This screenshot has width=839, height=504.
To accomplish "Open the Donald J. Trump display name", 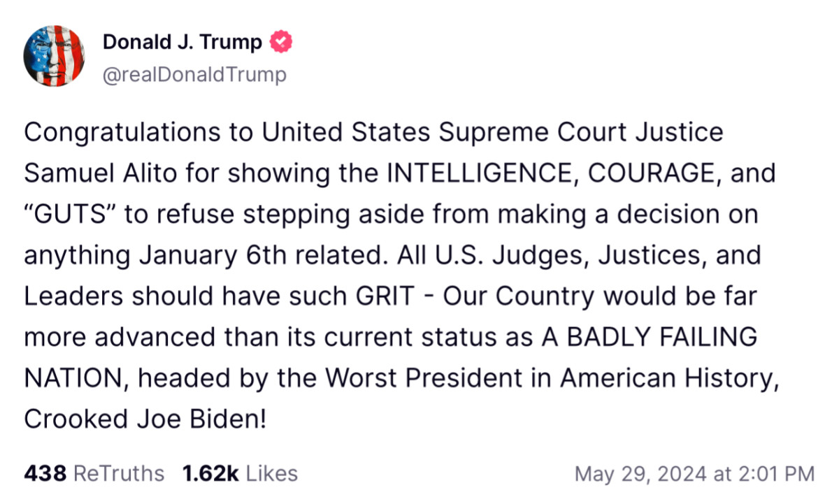I will [x=183, y=41].
